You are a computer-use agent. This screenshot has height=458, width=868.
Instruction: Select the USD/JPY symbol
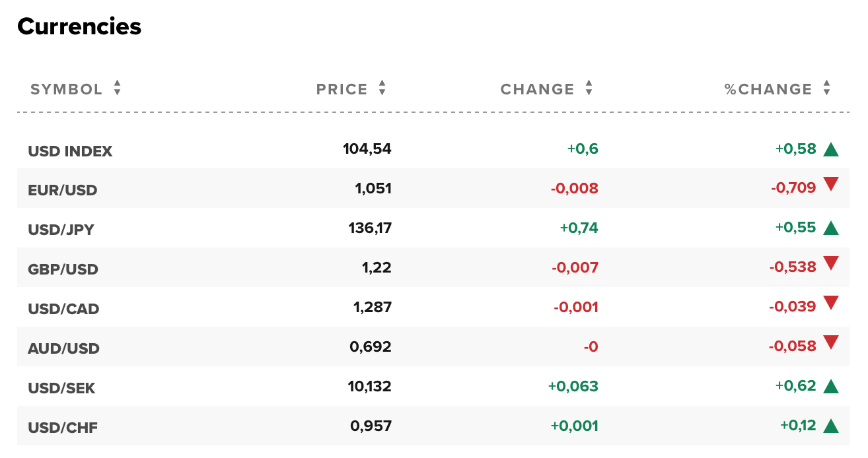[x=61, y=230]
